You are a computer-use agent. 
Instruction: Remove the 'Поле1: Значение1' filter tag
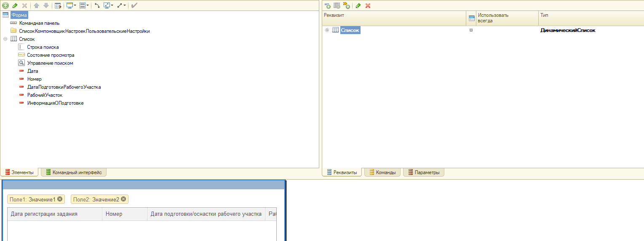(60, 199)
